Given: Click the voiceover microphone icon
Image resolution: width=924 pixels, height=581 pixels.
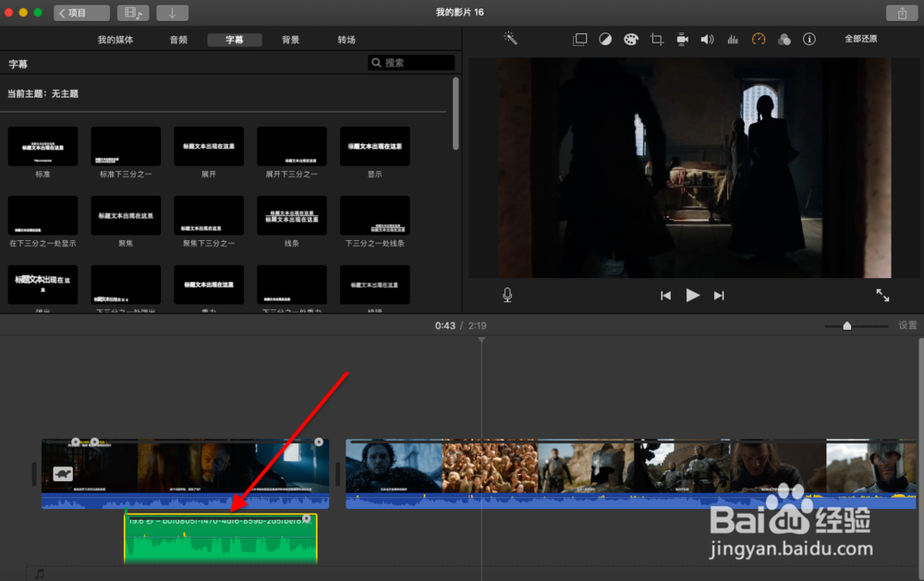Looking at the screenshot, I should tap(507, 296).
